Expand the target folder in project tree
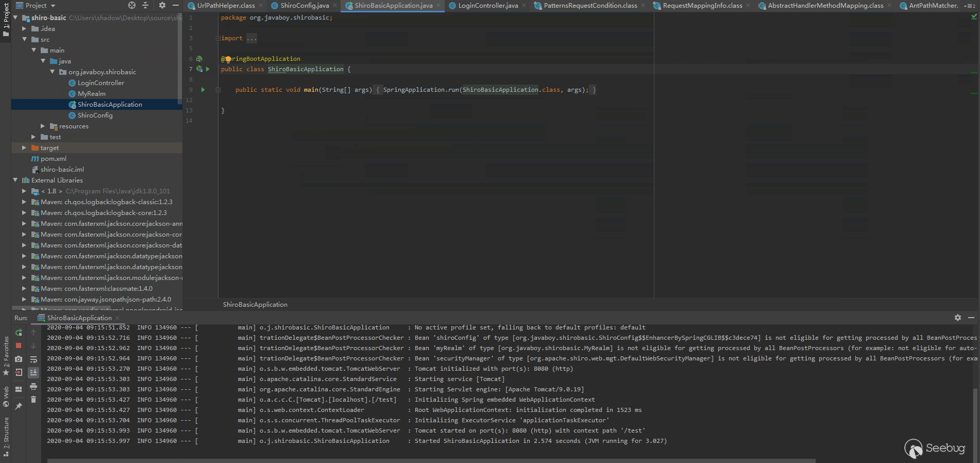Viewport: 980px width, 463px height. click(x=24, y=148)
